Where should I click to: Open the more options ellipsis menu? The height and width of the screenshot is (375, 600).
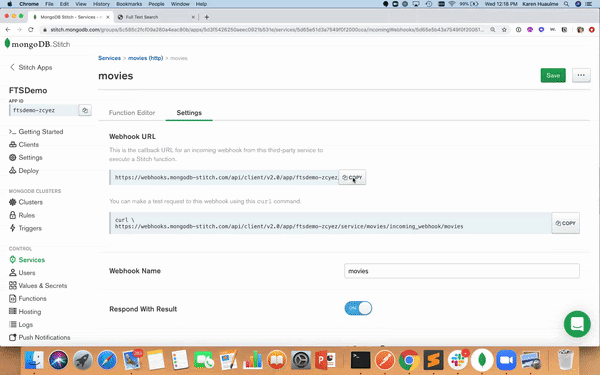581,75
